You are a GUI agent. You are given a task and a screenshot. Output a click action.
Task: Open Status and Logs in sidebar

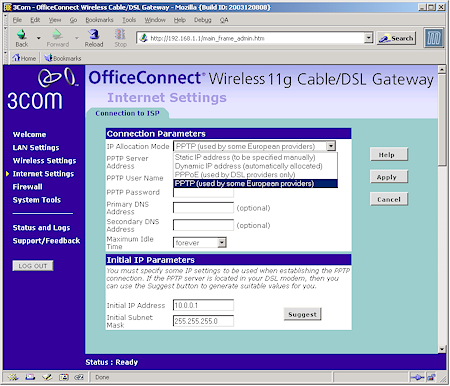41,228
